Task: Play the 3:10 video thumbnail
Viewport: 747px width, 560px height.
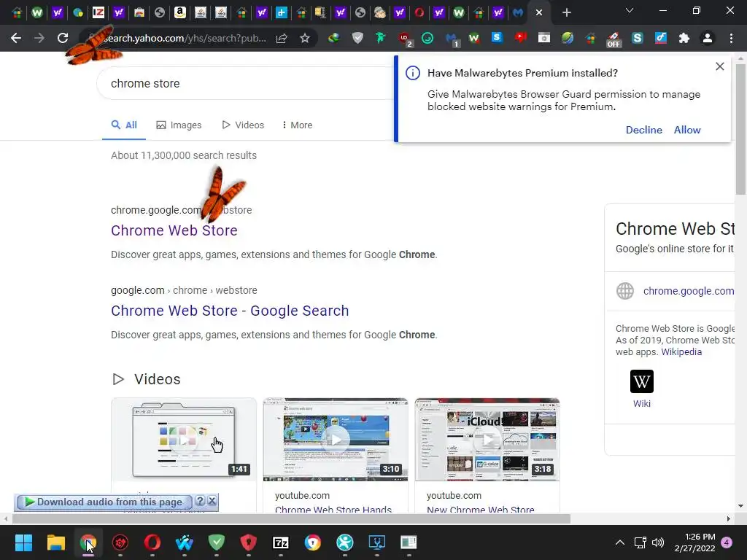Action: point(336,440)
